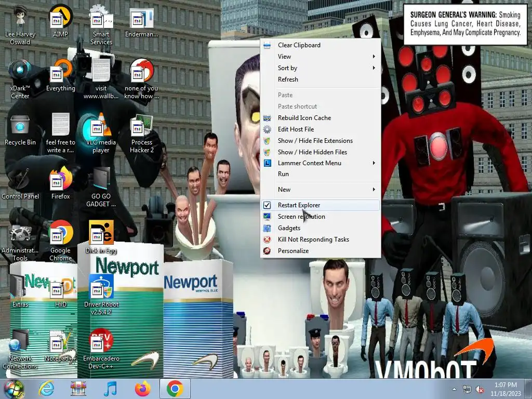Show hidden tray icons arrow
Image resolution: width=532 pixels, height=399 pixels.
454,390
